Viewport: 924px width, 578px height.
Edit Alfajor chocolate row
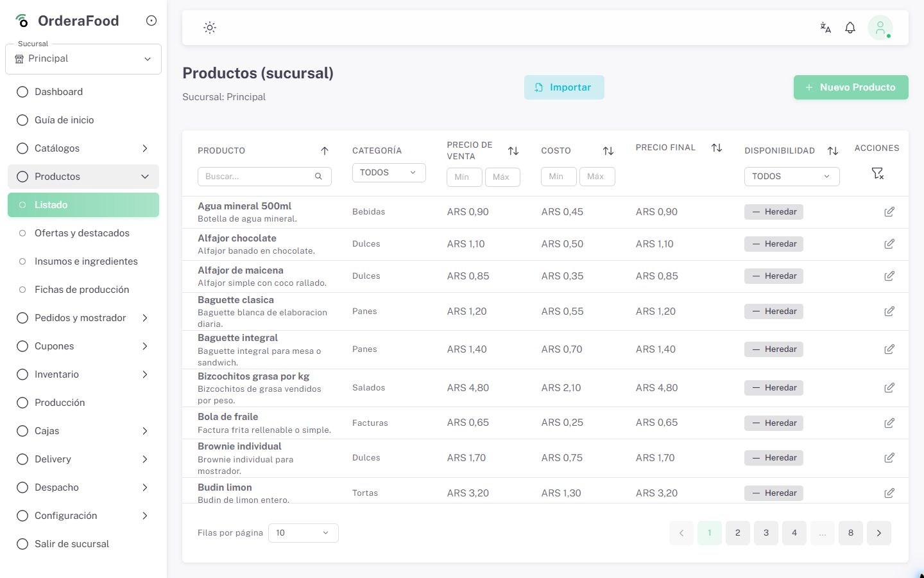(x=889, y=244)
